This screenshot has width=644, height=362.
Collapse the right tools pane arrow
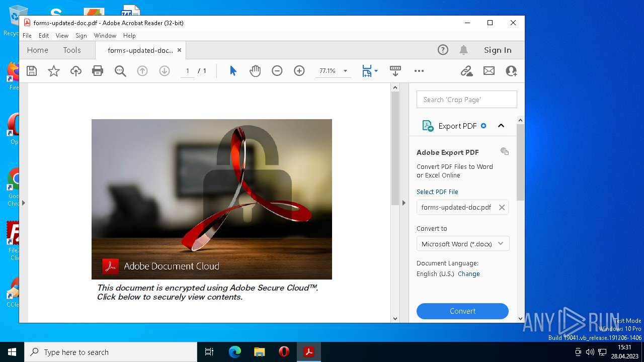coord(404,203)
